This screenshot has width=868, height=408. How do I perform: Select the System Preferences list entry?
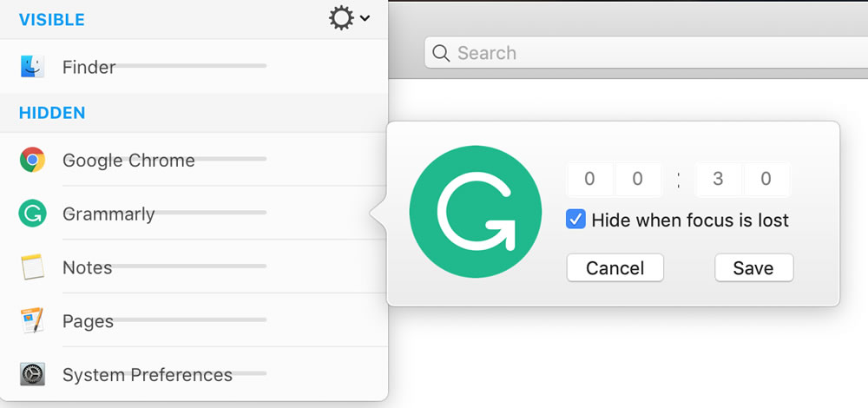coord(194,374)
